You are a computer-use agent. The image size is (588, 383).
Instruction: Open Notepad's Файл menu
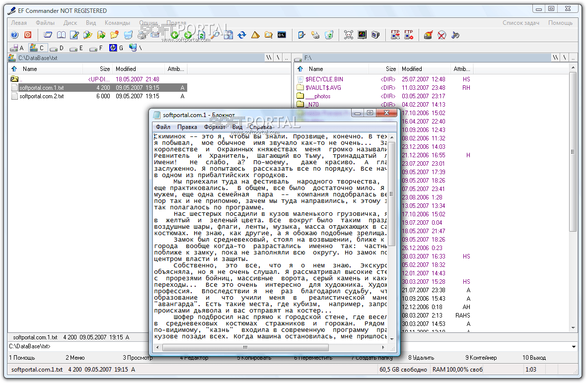click(163, 127)
